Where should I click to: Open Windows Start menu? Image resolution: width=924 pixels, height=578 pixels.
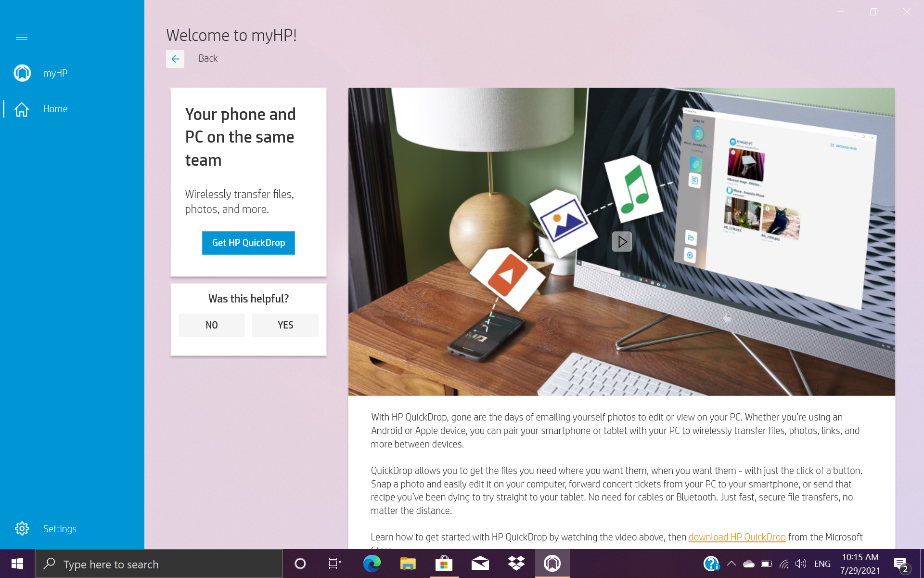17,564
